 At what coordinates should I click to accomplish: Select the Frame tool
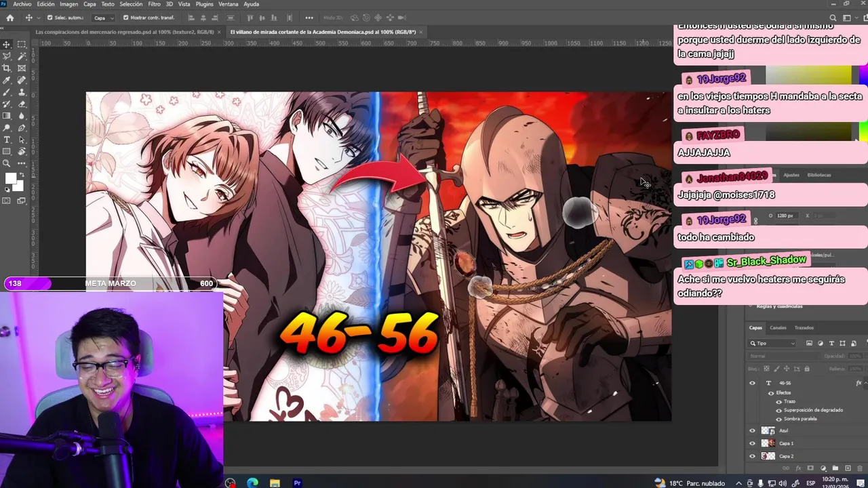point(22,68)
